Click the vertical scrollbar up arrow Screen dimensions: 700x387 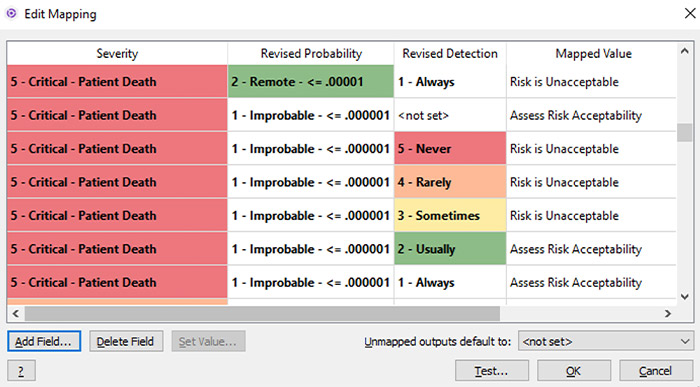[x=684, y=51]
